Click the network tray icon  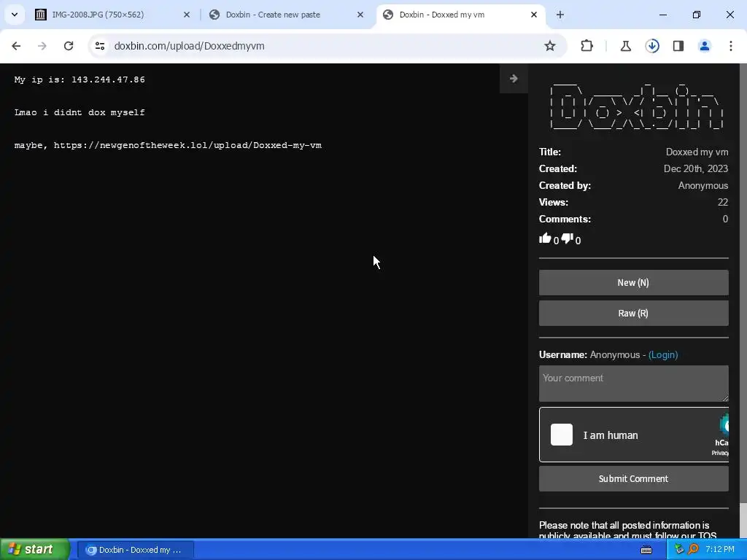coord(680,549)
